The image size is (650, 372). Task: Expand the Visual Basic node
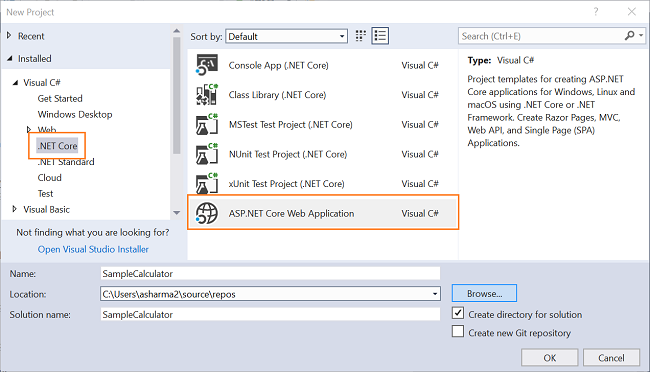[x=15, y=209]
